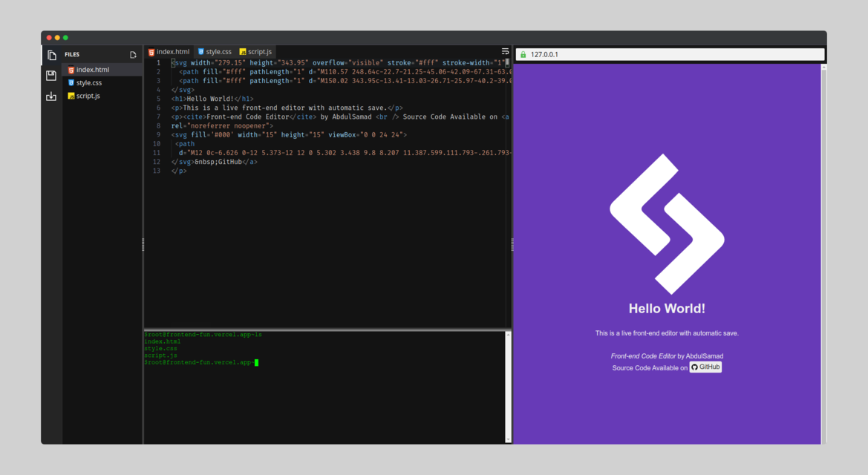This screenshot has height=475, width=868.
Task: Click the secure lock icon in the address bar
Action: pyautogui.click(x=523, y=54)
